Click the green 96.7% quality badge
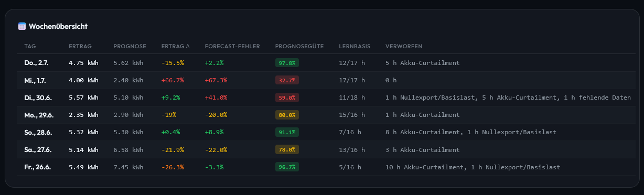This screenshot has width=644, height=195. (x=287, y=167)
